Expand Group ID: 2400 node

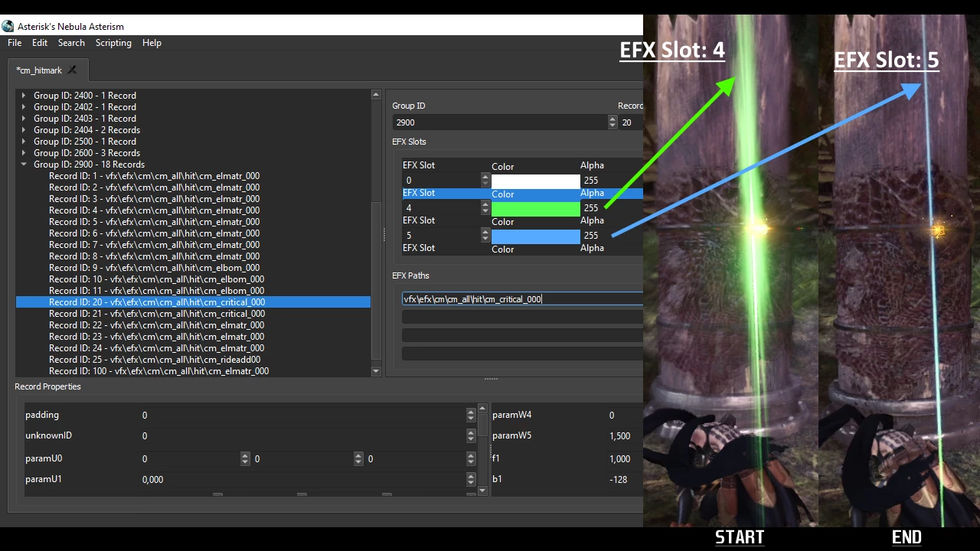[24, 96]
